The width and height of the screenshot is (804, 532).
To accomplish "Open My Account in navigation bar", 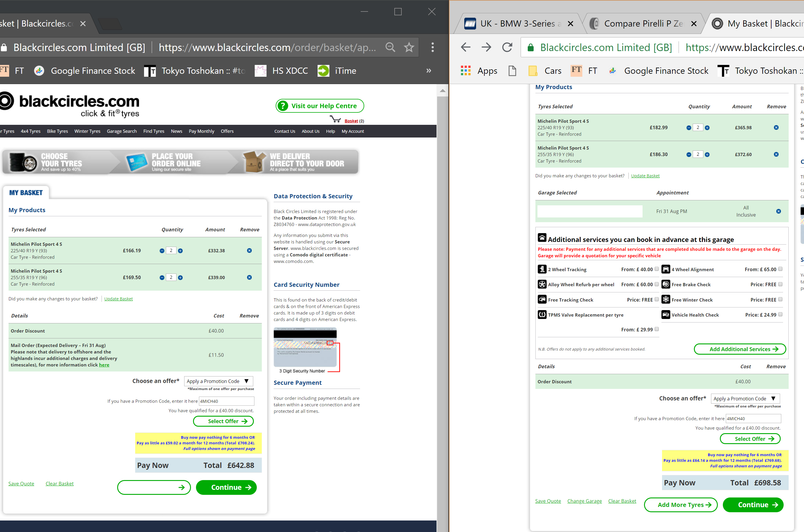I will click(x=353, y=131).
